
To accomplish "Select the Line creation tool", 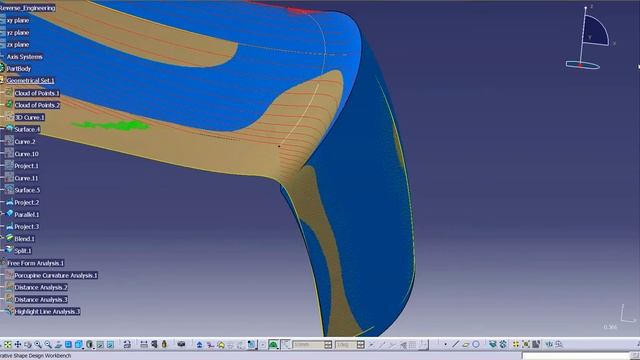I will (x=456, y=344).
